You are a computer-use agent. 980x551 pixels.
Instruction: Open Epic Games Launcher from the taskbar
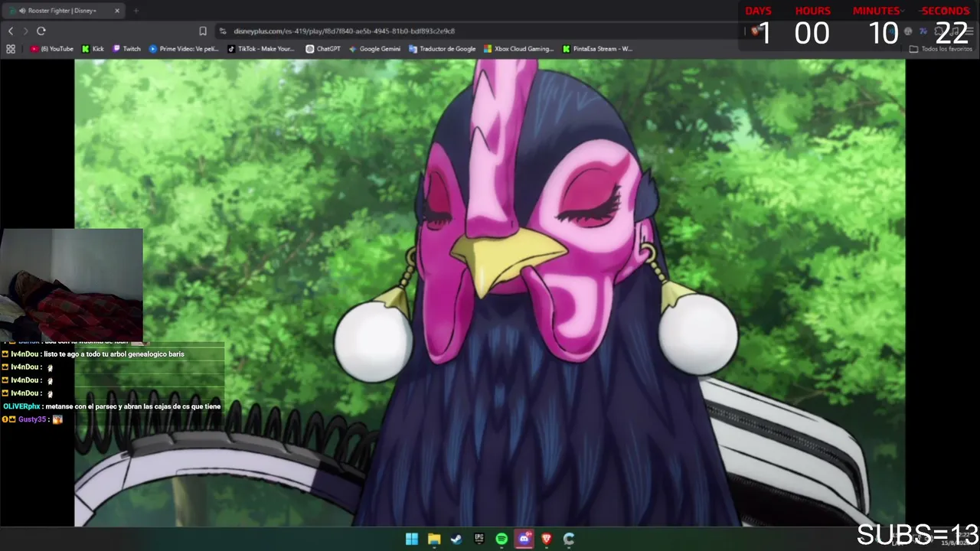coord(479,539)
